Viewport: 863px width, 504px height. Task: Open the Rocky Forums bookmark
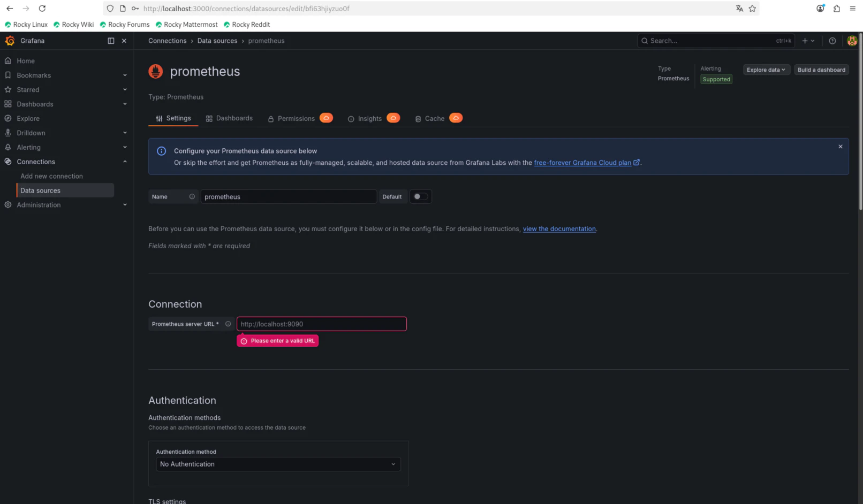point(125,25)
